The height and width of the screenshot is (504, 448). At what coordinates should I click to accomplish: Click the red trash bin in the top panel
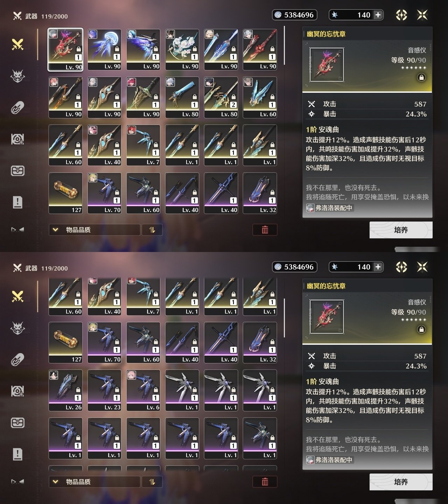click(x=265, y=230)
